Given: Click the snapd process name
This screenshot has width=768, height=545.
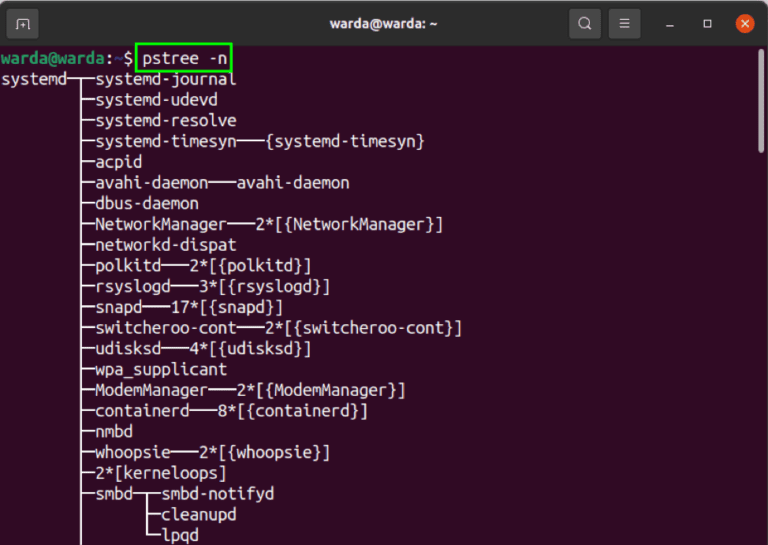Looking at the screenshot, I should pyautogui.click(x=119, y=307).
